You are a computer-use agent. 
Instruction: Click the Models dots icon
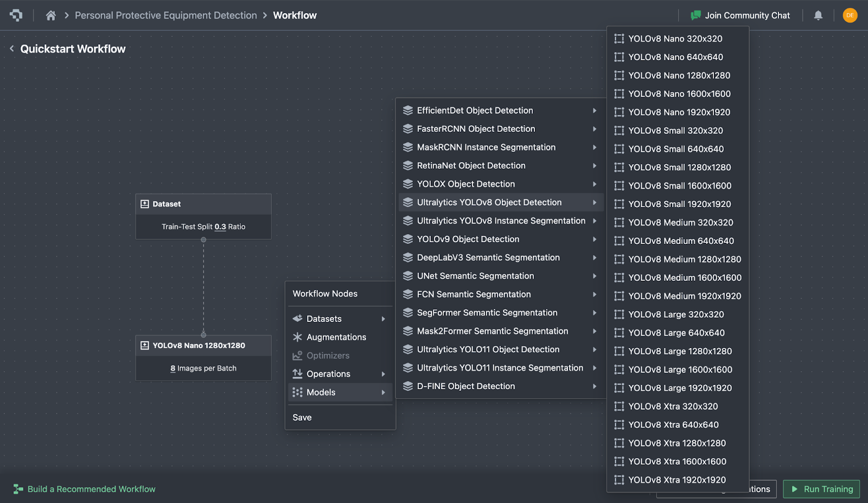(x=297, y=392)
